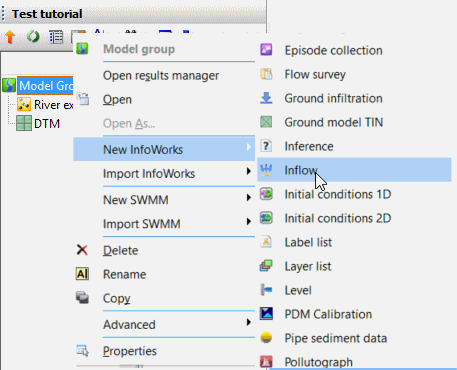Click the Inflow icon in submenu

(x=266, y=170)
